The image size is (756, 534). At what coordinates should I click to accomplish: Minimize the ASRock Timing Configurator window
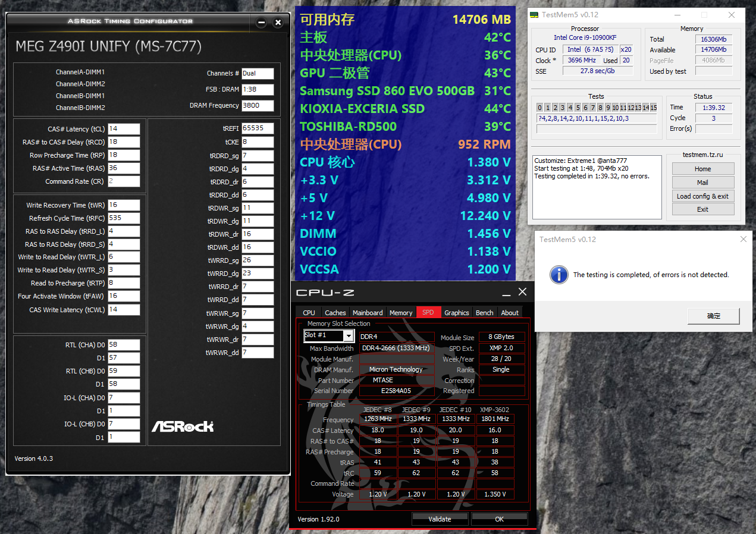tap(261, 23)
